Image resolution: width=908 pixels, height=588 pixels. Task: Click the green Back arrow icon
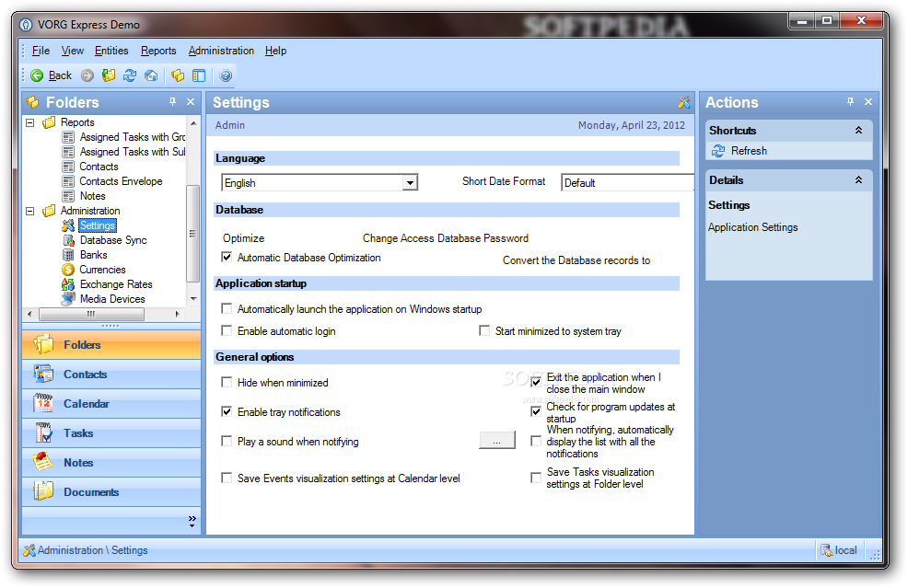pos(37,75)
